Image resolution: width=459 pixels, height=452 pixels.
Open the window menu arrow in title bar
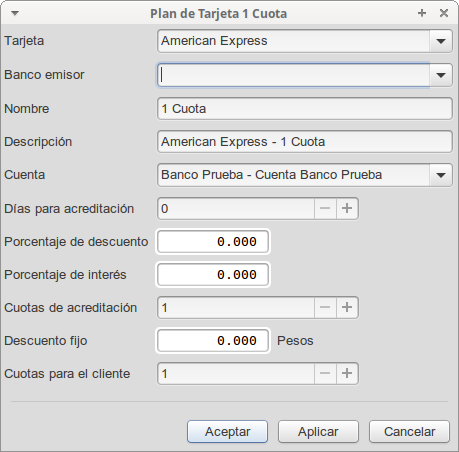click(x=15, y=13)
